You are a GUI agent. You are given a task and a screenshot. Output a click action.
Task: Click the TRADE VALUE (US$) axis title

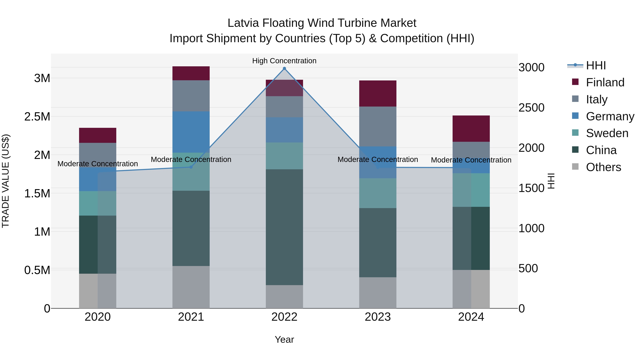pyautogui.click(x=6, y=181)
